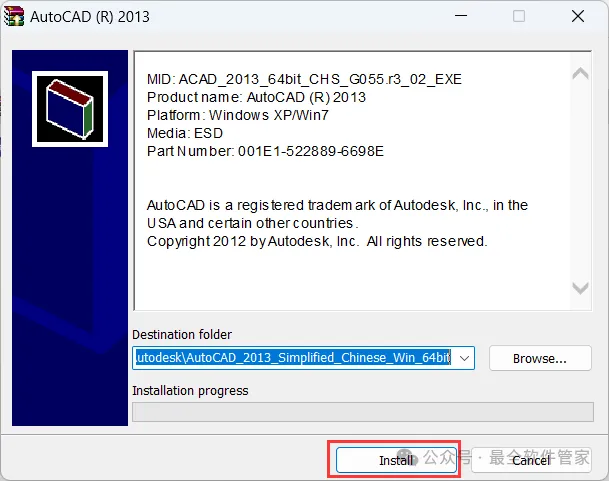The width and height of the screenshot is (609, 481).
Task: Click the 'MID: ACAD_2013_64bit_CHS' line
Action: (x=304, y=79)
